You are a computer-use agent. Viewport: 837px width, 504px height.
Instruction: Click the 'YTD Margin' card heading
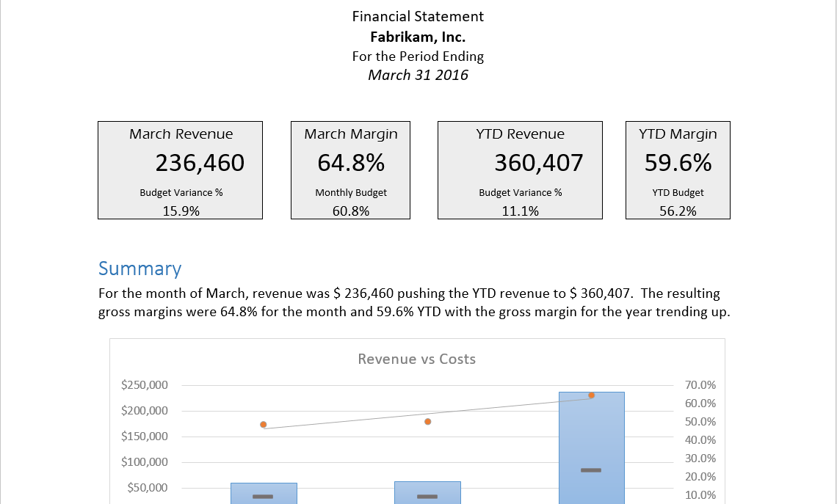678,134
